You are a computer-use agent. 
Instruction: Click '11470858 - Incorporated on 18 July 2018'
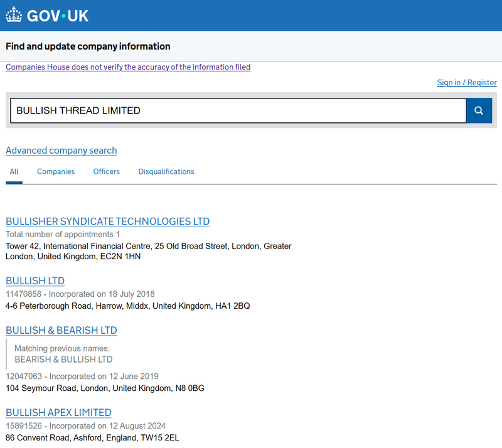80,294
